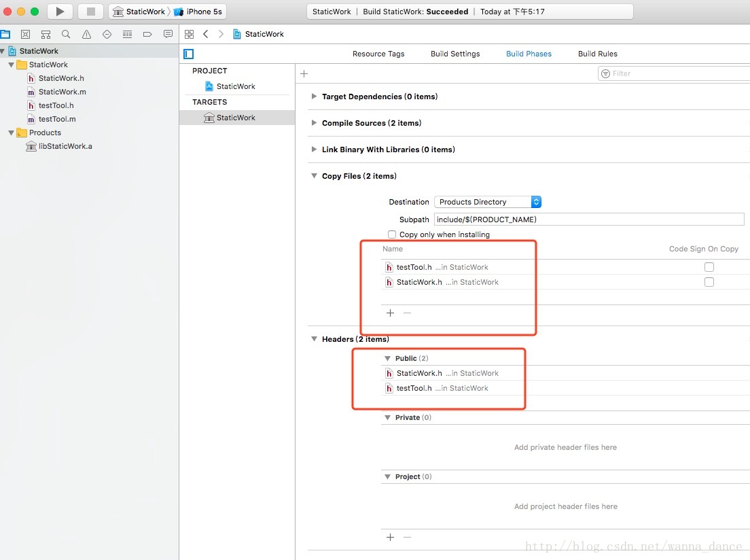750x560 pixels.
Task: Select libStaticWork.a product
Action: pos(65,147)
